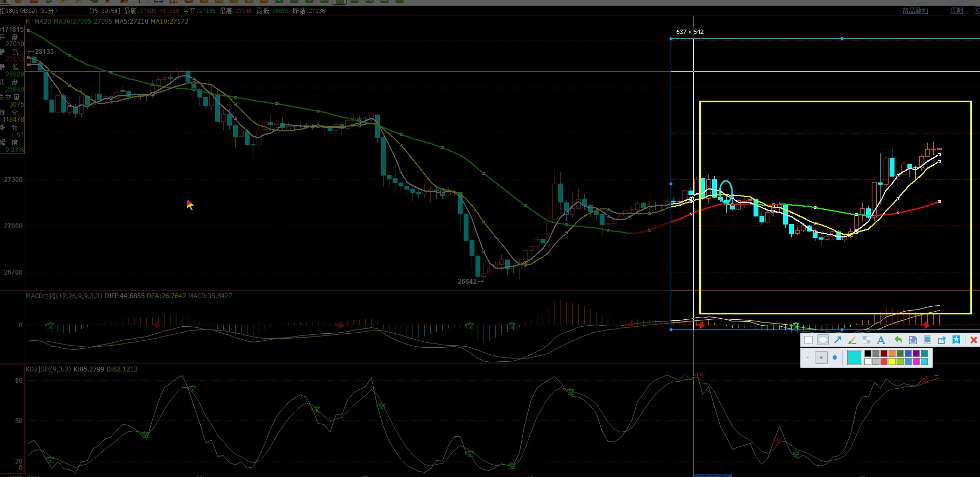Open the 周期 period link
Viewport: 980px width, 477px height.
(956, 11)
